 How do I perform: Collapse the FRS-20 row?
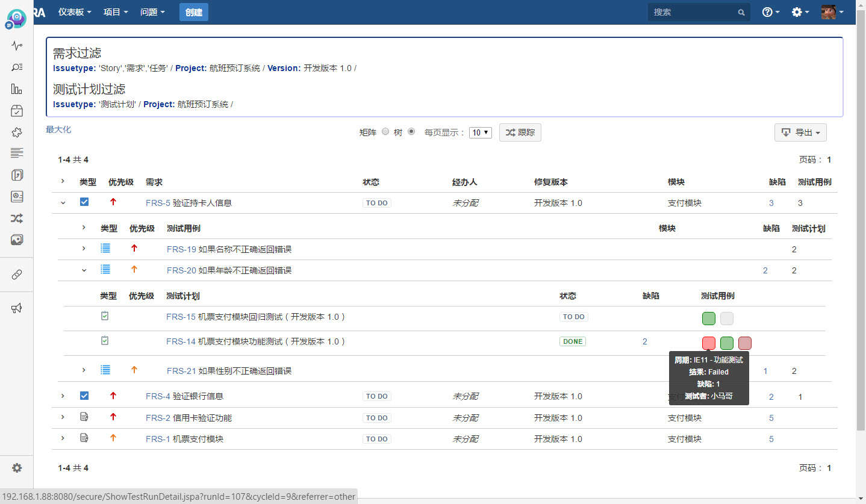84,270
